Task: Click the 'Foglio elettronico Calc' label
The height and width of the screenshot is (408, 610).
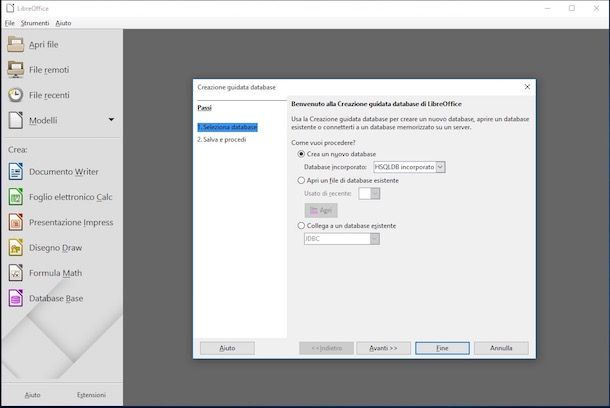Action: pos(70,197)
